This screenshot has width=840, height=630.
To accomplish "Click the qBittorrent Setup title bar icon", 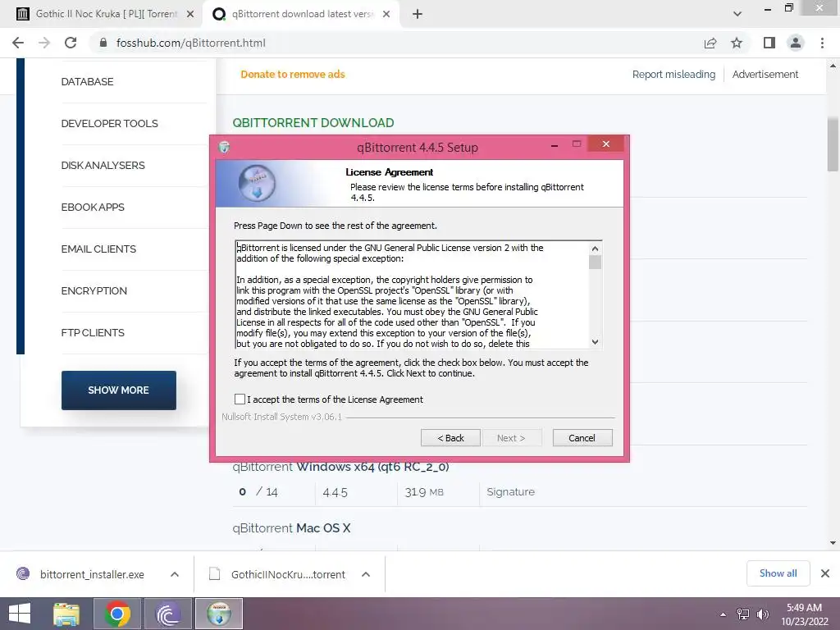I will 224,147.
